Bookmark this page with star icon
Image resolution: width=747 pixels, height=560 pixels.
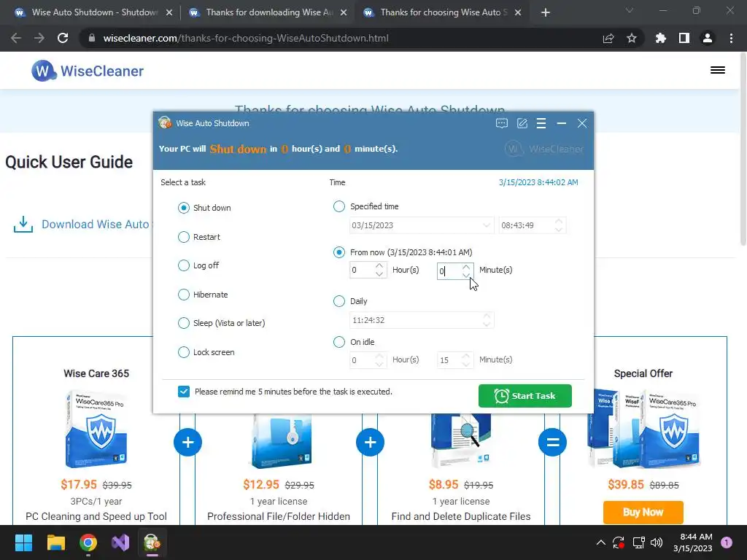click(632, 38)
